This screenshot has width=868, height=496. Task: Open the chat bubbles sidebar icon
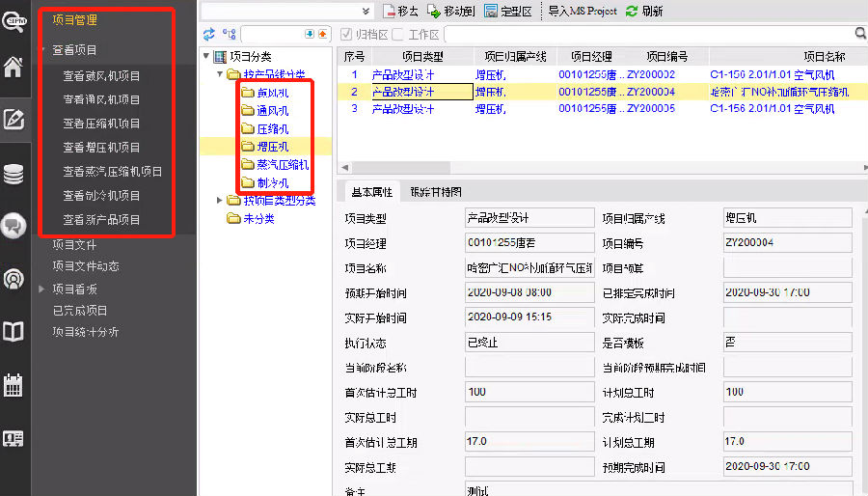tap(14, 226)
